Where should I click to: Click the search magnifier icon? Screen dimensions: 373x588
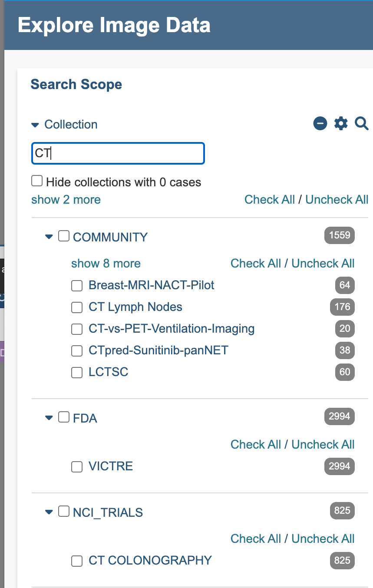(x=361, y=124)
